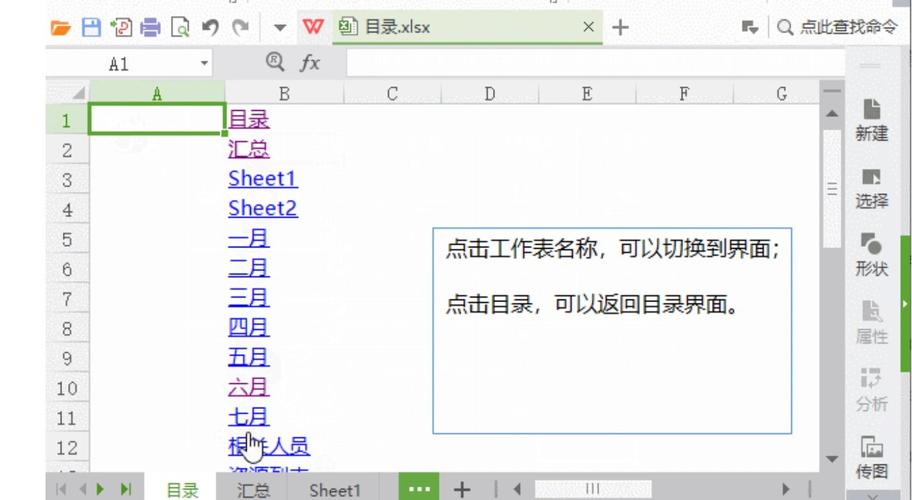This screenshot has width=912, height=500.
Task: Close the 目录.xlsx document tab
Action: pos(589,27)
